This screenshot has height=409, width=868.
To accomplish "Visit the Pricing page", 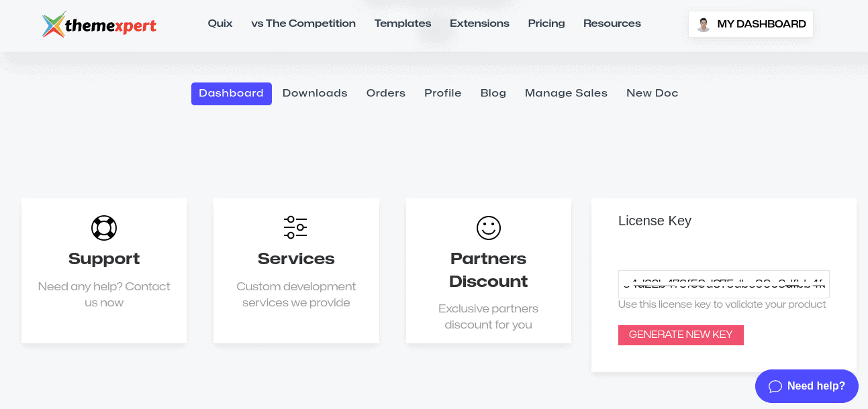I will point(546,23).
